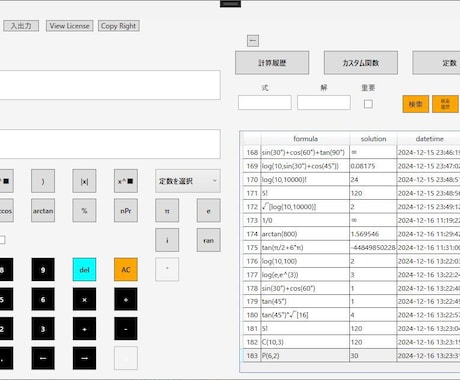Screen dimensions: 460x380
Task: Insert Euler's number e
Action: coord(208,211)
